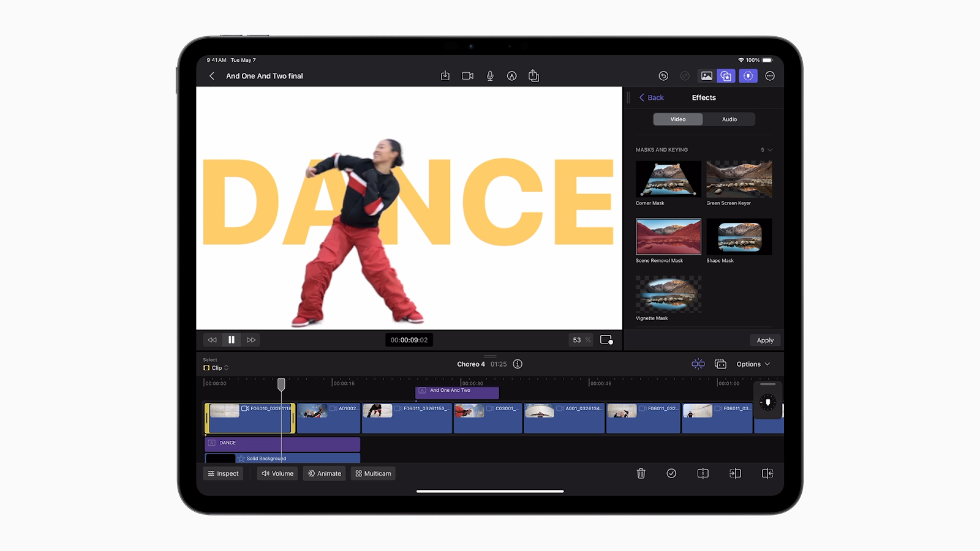Trim start to playhead icon
Screen dimensions: 980x551
point(735,473)
